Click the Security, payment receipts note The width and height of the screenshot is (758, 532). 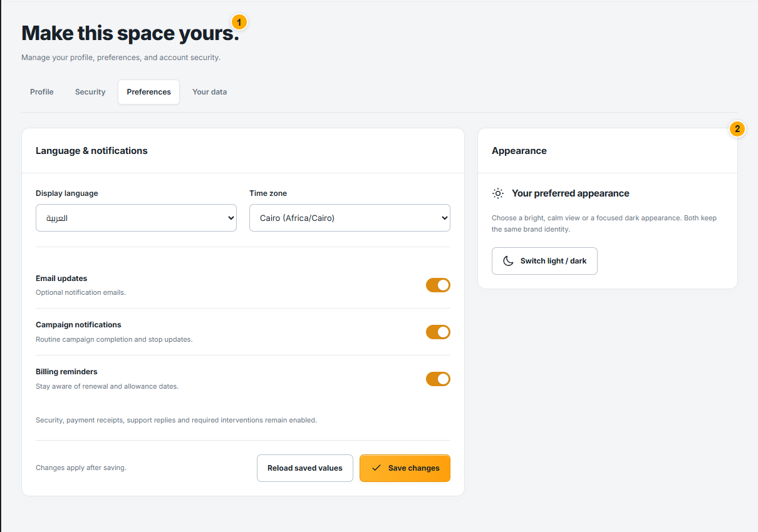176,420
